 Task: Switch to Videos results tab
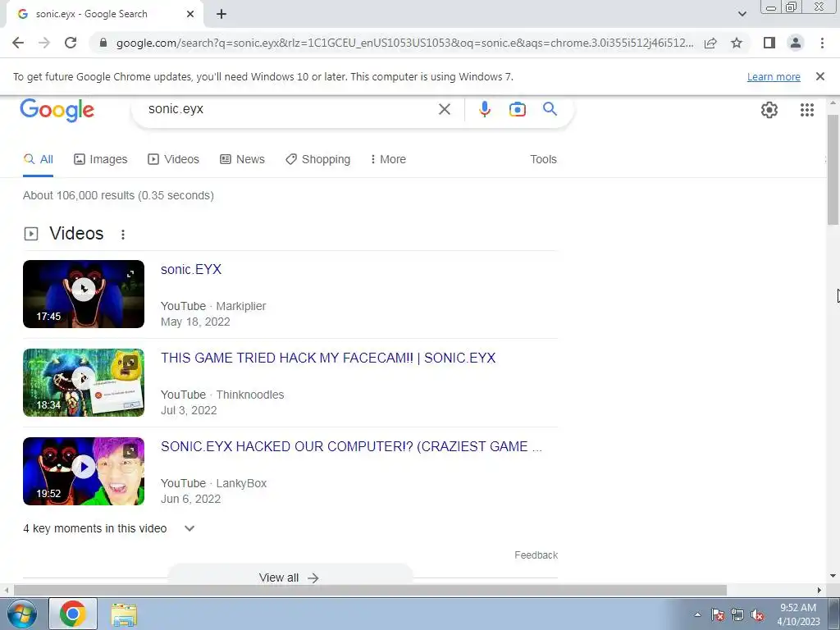(x=174, y=159)
